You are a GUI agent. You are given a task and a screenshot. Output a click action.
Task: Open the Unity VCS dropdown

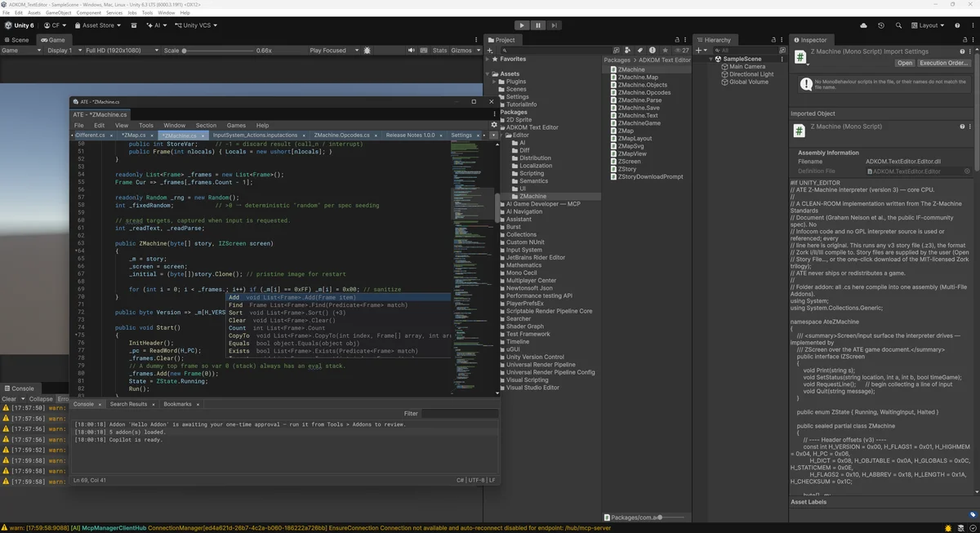196,25
